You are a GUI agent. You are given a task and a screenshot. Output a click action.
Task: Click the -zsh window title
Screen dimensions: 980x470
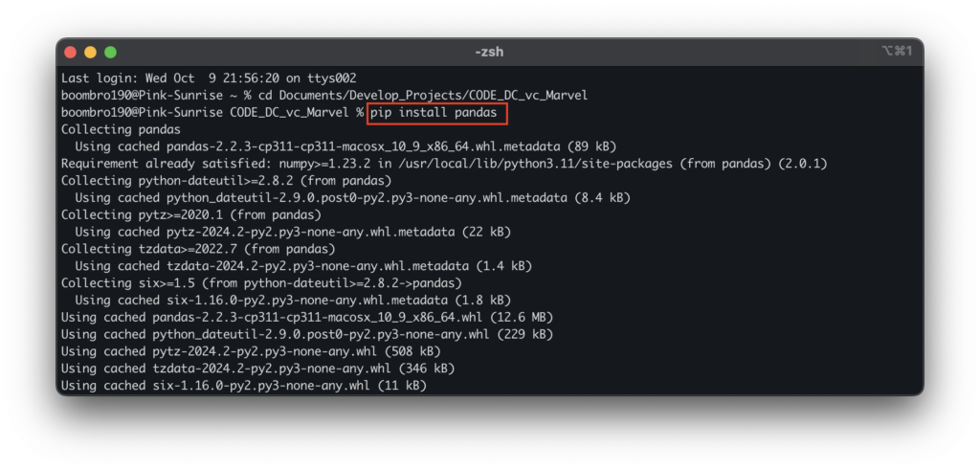[x=490, y=52]
